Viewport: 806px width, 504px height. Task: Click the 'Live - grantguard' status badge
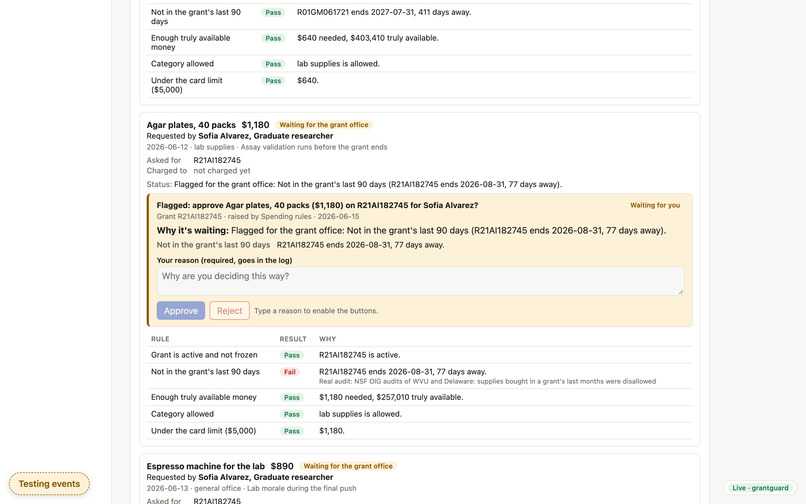pos(760,488)
